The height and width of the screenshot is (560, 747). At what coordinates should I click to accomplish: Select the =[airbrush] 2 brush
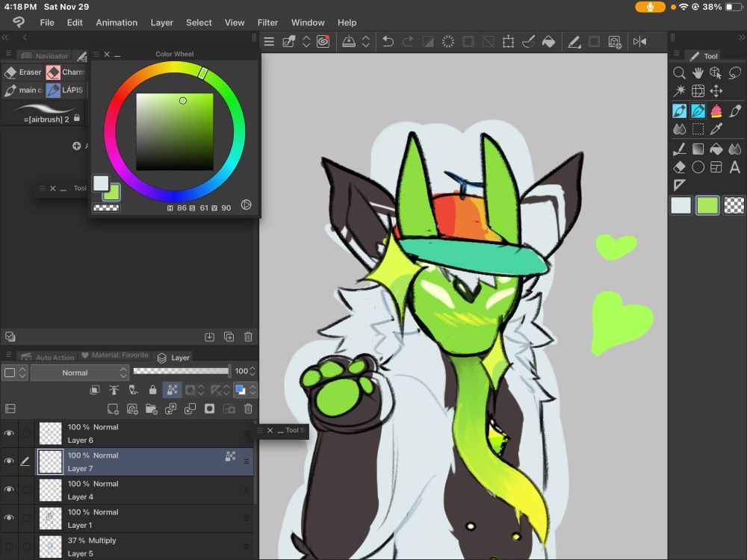click(x=46, y=113)
